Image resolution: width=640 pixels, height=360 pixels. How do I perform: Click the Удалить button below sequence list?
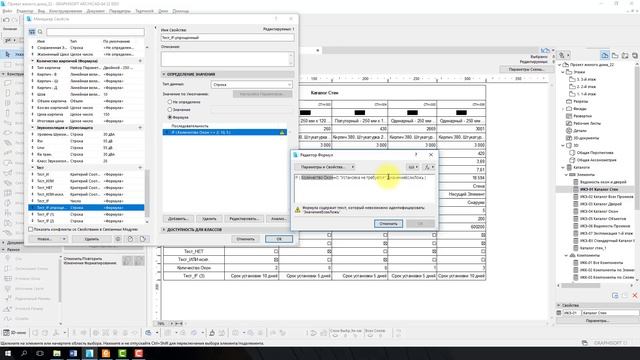[x=209, y=219]
